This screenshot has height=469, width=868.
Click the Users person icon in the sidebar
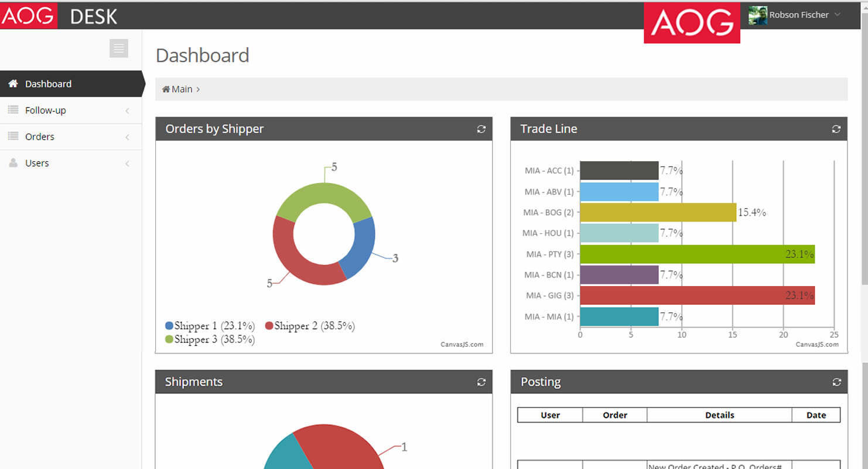[13, 163]
